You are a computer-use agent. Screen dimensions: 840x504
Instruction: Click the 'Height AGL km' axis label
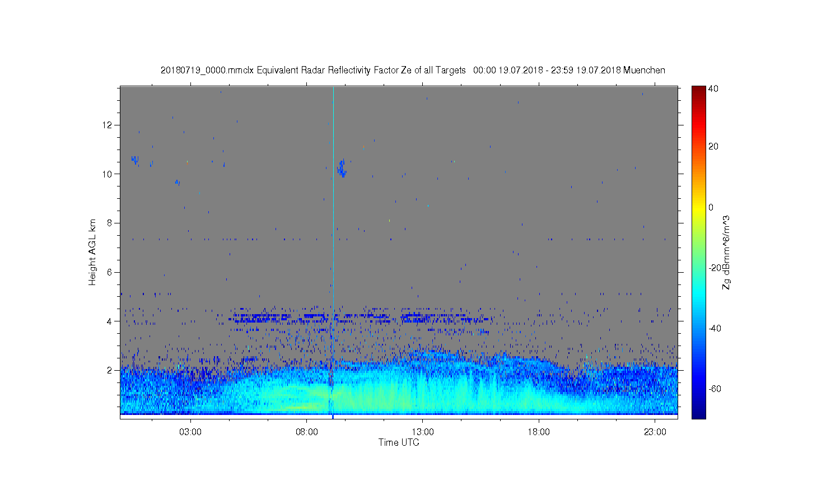(x=92, y=252)
